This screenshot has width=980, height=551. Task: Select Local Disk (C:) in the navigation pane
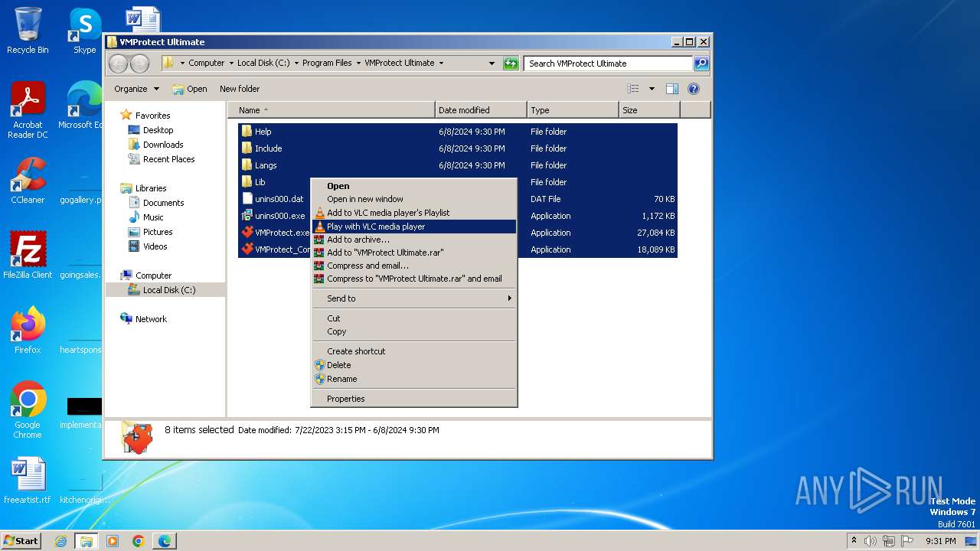(x=168, y=290)
